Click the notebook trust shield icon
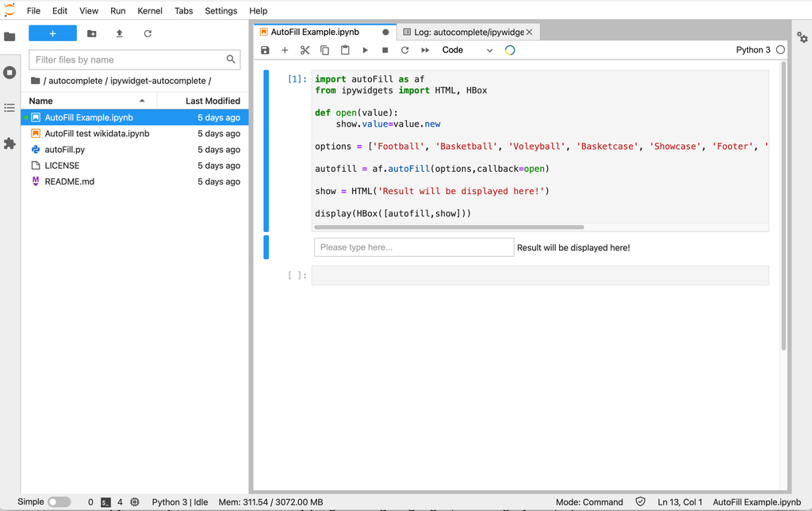This screenshot has width=812, height=511. (x=641, y=501)
